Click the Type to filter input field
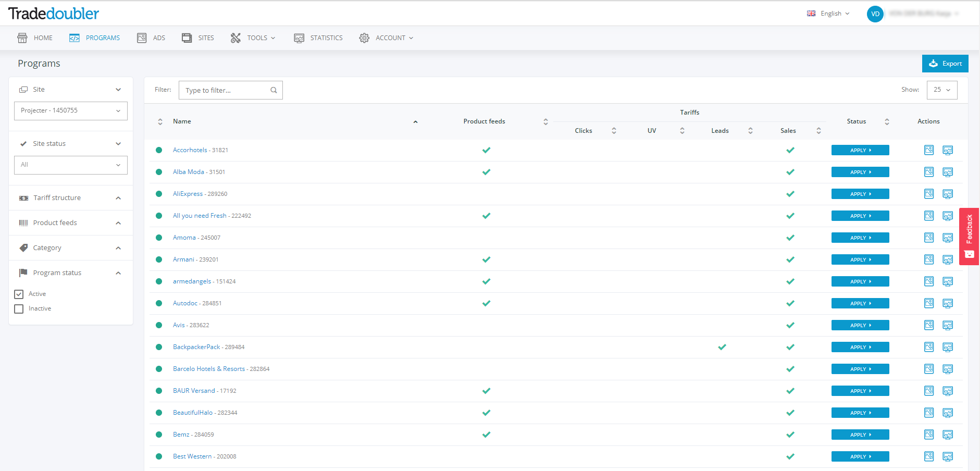 pyautogui.click(x=225, y=90)
